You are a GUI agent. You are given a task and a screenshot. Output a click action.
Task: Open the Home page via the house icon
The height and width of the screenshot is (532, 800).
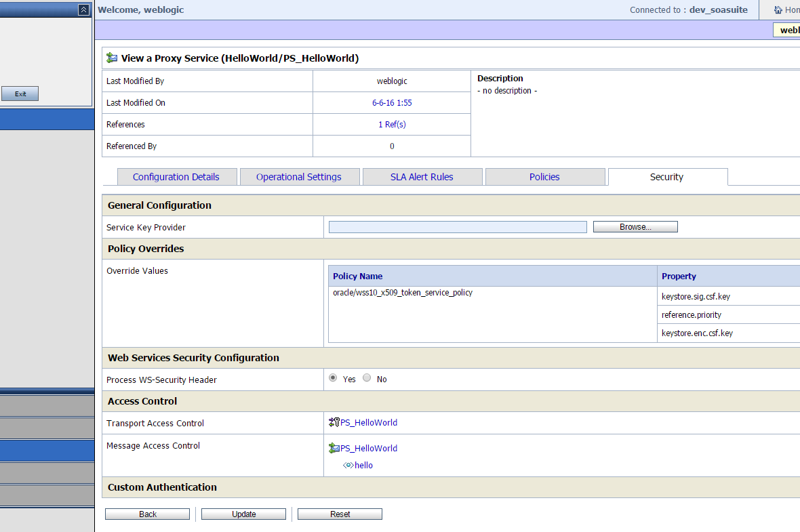(x=778, y=9)
